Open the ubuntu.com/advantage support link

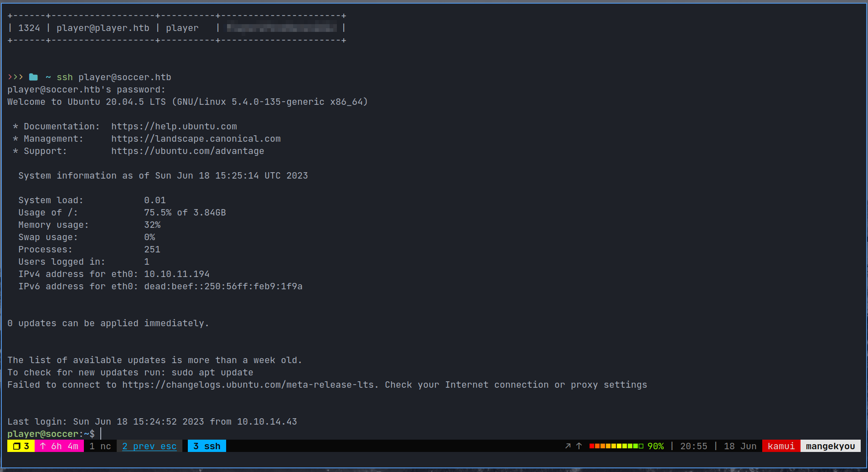(x=187, y=151)
